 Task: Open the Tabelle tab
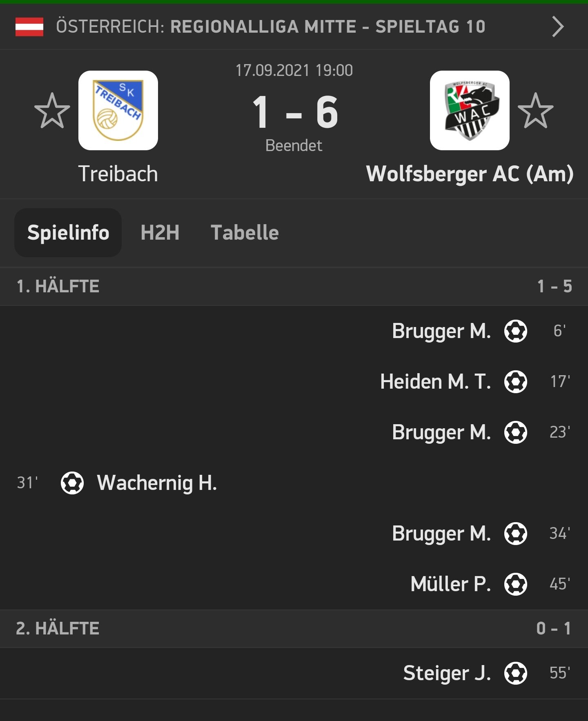[245, 233]
